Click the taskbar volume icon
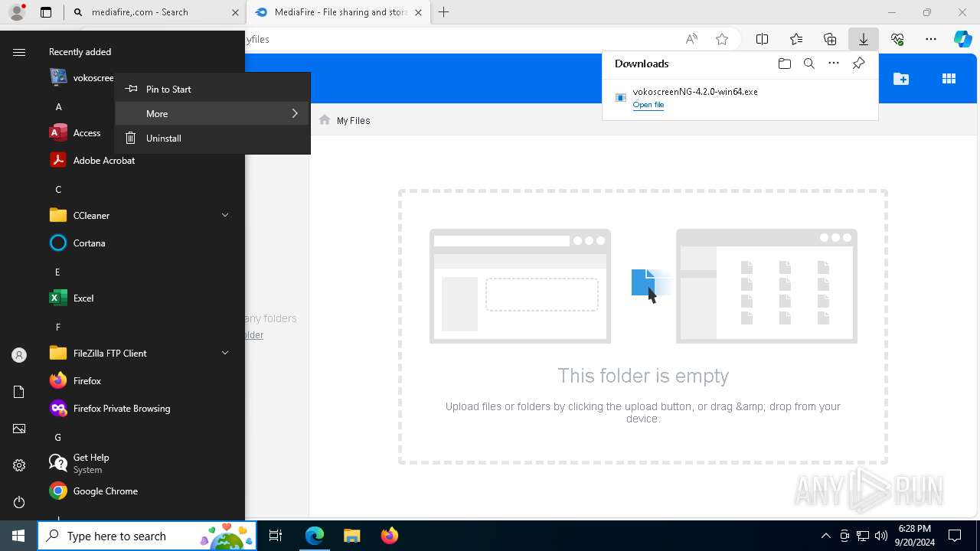980x551 pixels. (x=880, y=536)
